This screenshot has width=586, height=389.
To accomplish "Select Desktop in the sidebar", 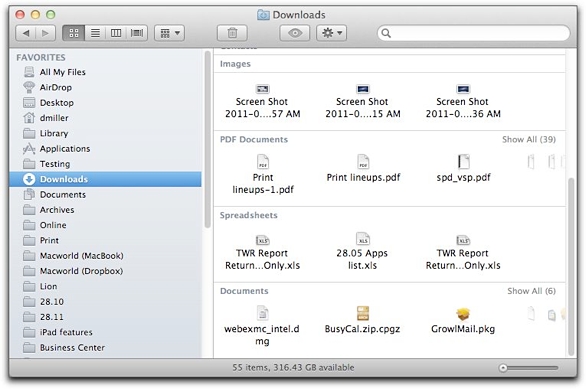I will (x=105, y=103).
